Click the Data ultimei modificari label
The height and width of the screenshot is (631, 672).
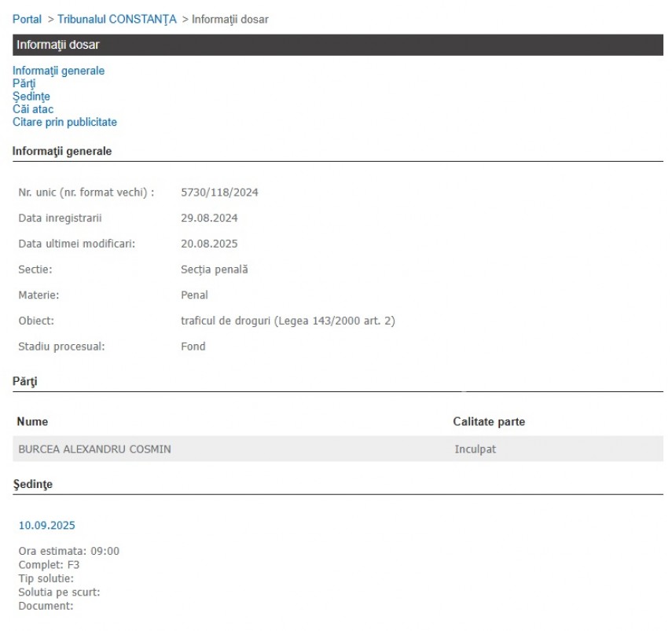coord(77,244)
